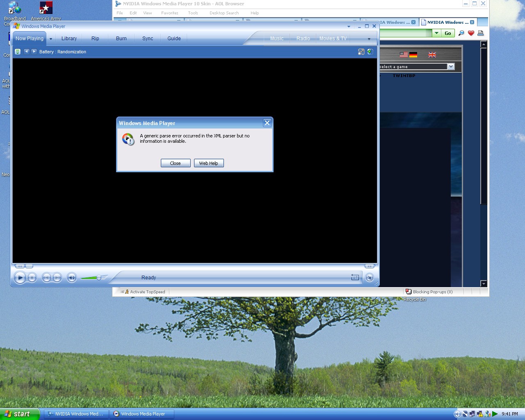Collapse the hidden tray icons chevron
Screen dimensions: 525x420
tap(457, 414)
